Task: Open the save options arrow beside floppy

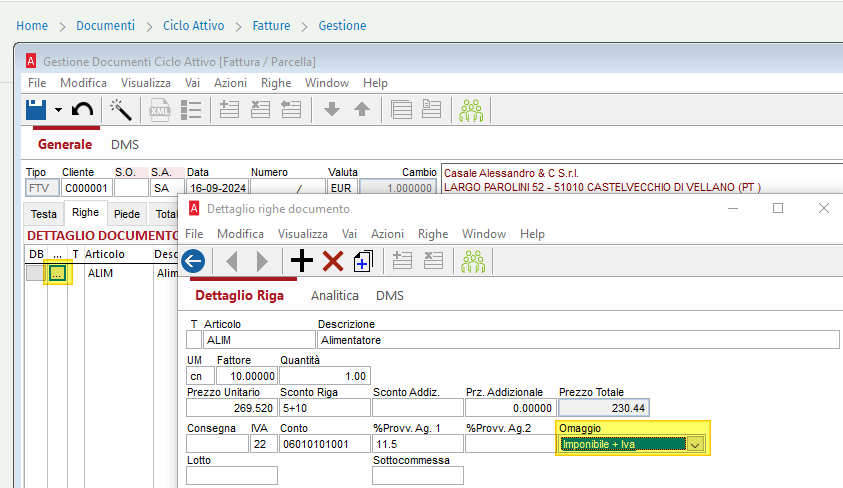Action: (x=58, y=110)
